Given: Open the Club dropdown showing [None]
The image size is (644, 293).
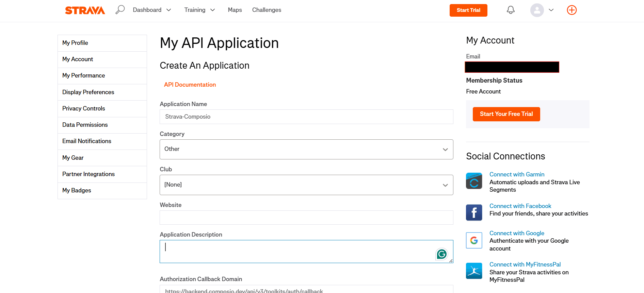Looking at the screenshot, I should [306, 185].
